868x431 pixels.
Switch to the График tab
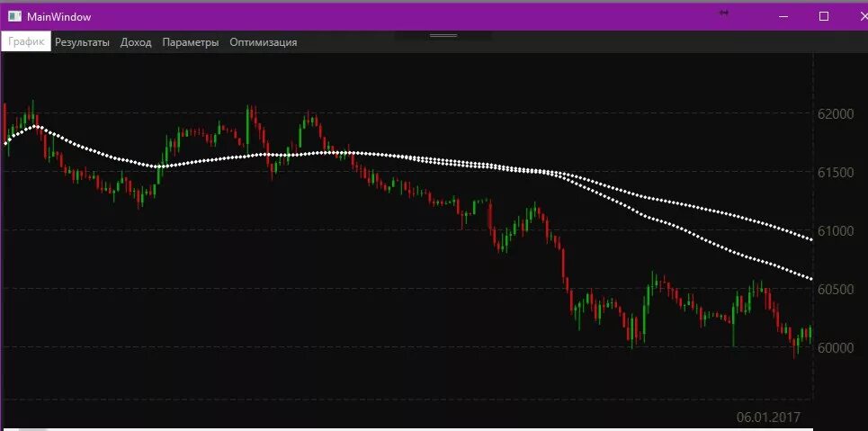tap(26, 42)
